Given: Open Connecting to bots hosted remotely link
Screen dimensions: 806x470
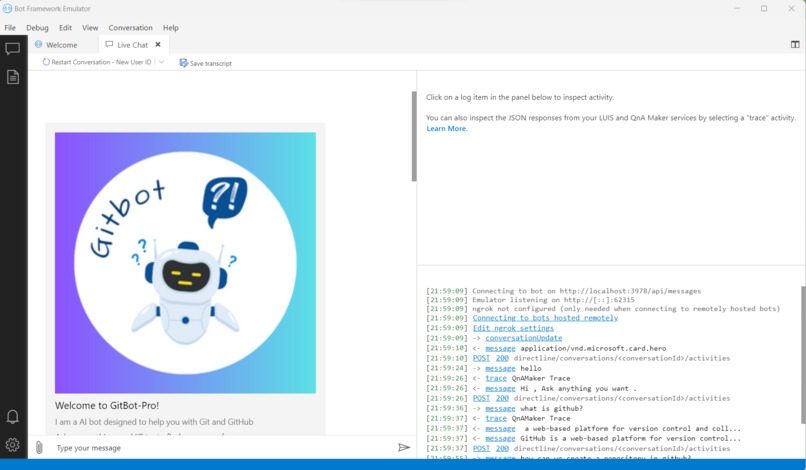Looking at the screenshot, I should click(x=545, y=318).
